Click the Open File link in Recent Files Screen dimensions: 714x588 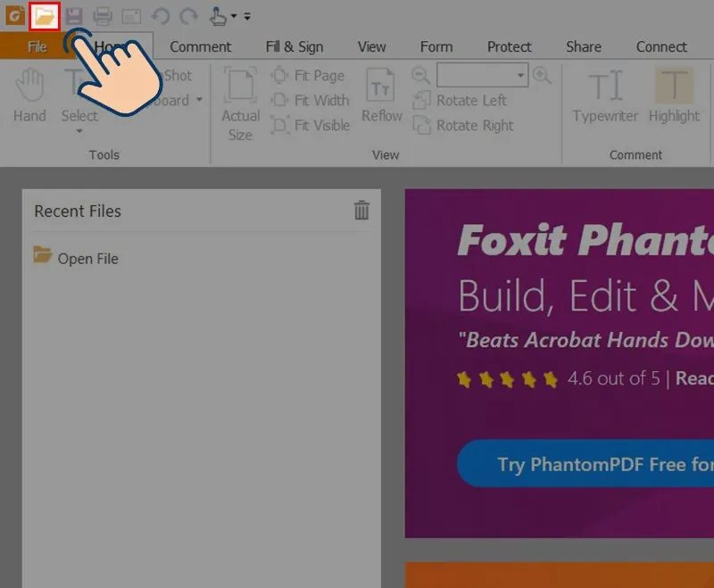[x=87, y=259]
